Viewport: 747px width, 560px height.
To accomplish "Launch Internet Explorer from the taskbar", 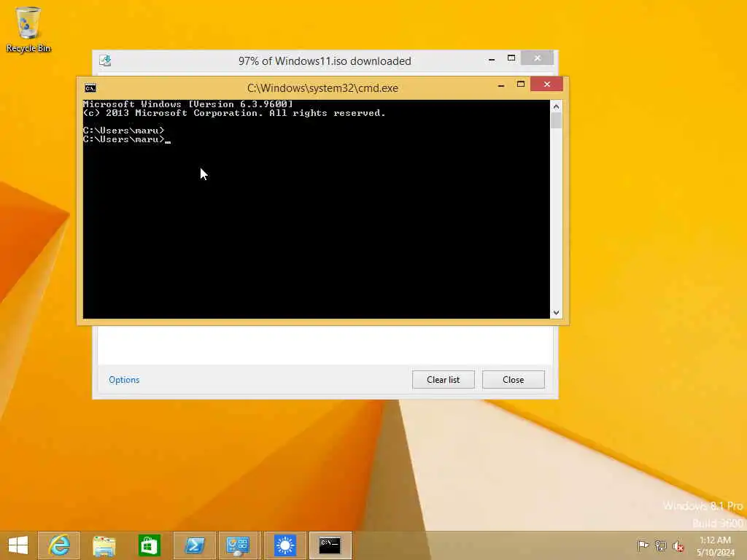I will click(x=59, y=545).
